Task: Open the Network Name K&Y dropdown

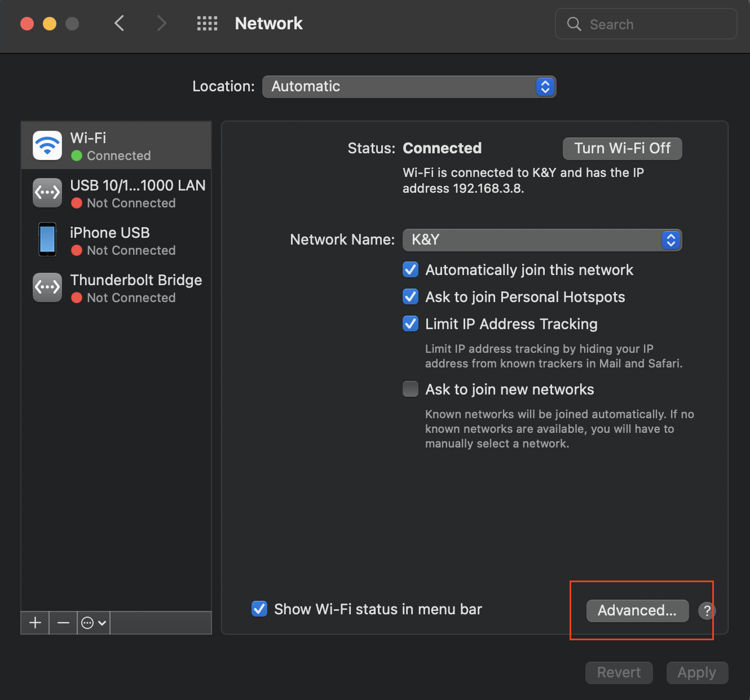Action: pos(542,240)
